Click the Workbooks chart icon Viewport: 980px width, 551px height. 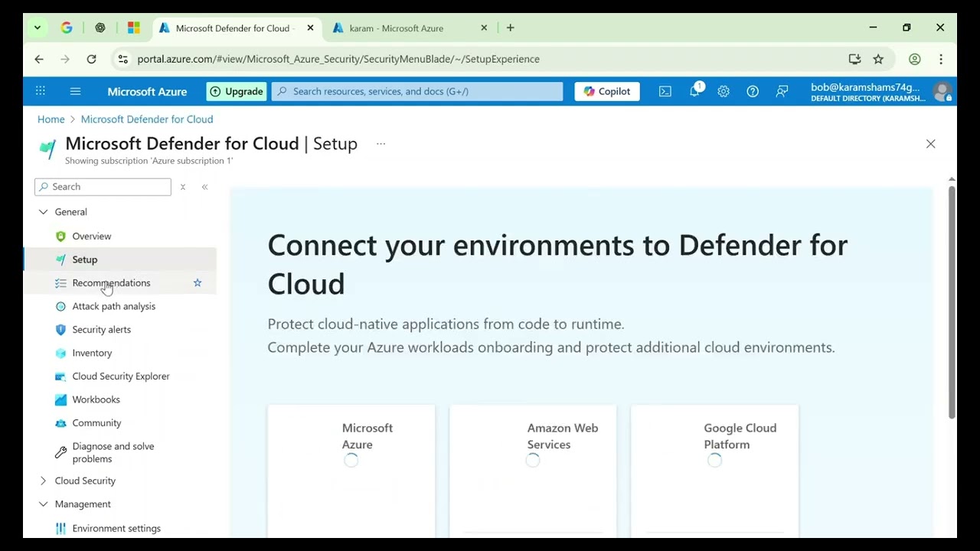(x=60, y=399)
